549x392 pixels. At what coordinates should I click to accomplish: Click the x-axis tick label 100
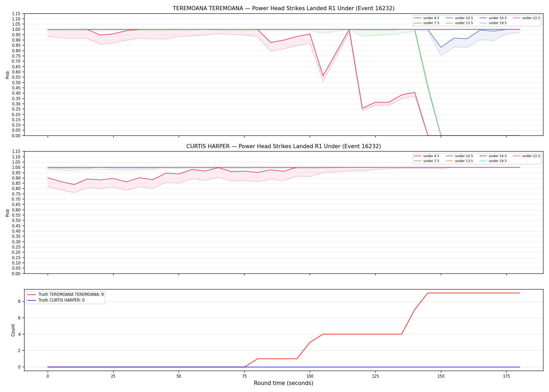pos(310,376)
